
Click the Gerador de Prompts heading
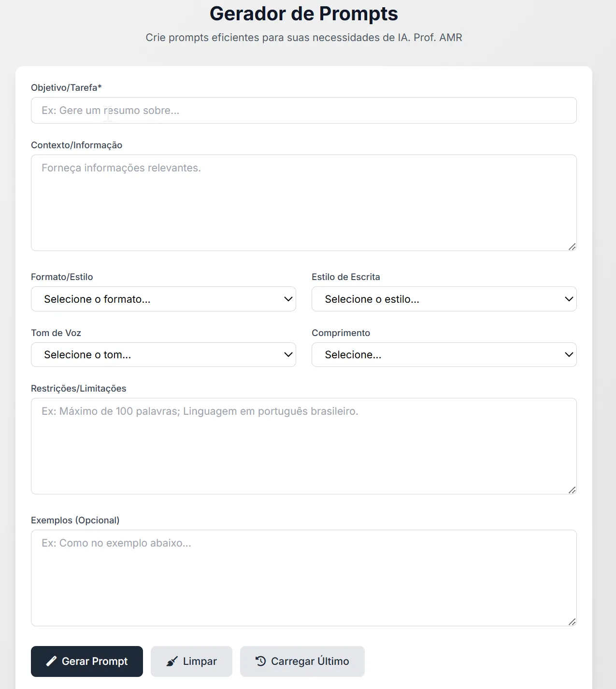point(303,14)
